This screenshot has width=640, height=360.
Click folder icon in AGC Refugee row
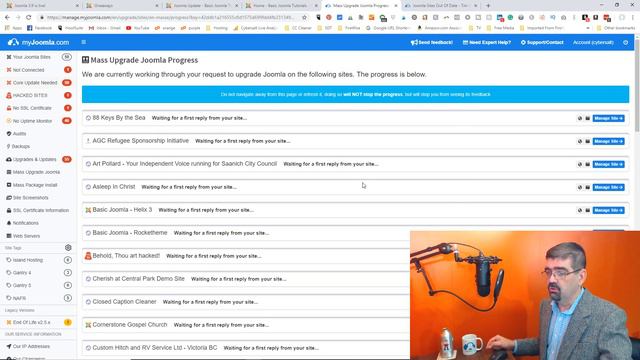click(x=588, y=141)
